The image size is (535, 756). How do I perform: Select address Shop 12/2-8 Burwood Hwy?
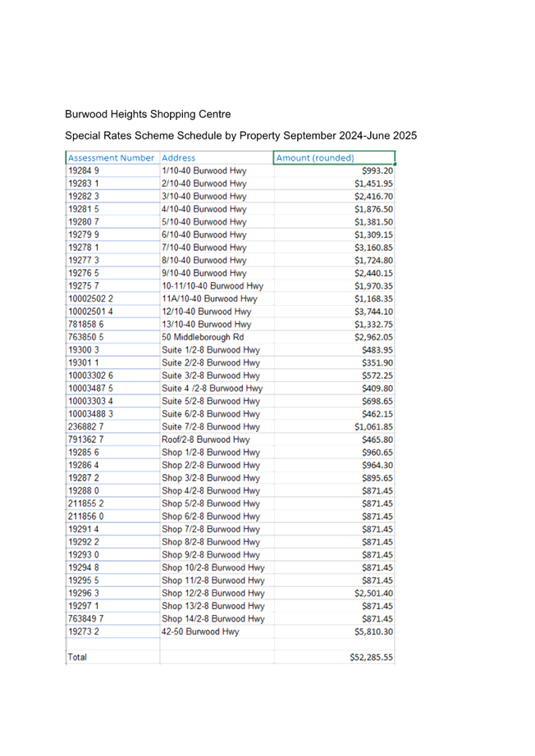coord(213,593)
